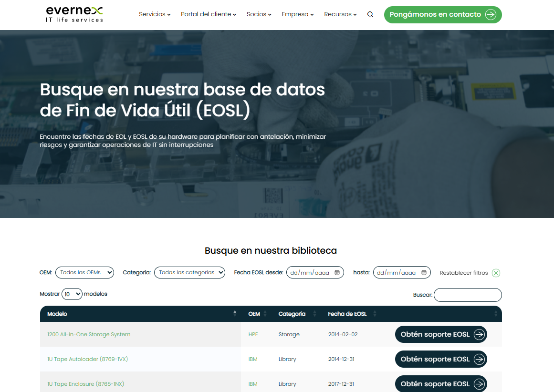Expand the Servicios menu
Image resolution: width=554 pixels, height=392 pixels.
pos(155,14)
